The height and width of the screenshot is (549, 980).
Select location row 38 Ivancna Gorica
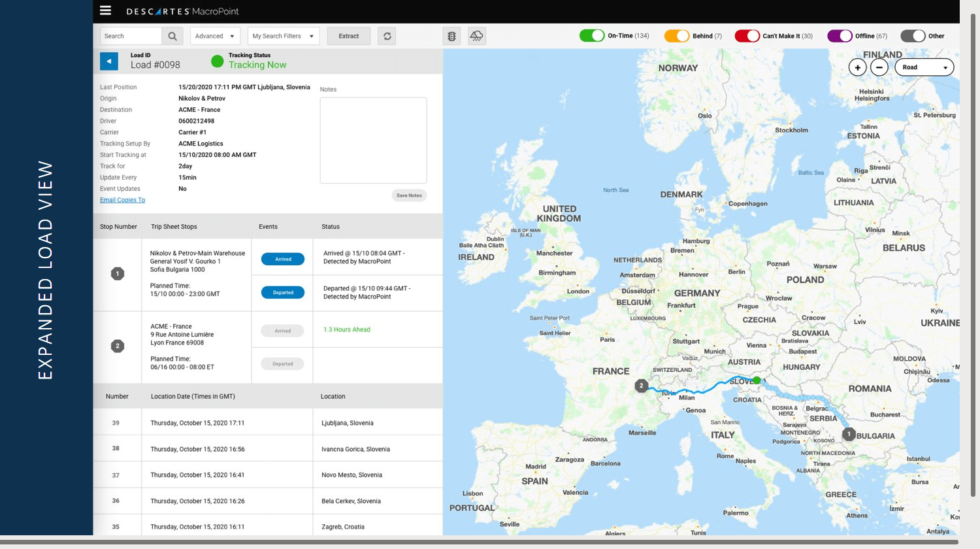268,449
